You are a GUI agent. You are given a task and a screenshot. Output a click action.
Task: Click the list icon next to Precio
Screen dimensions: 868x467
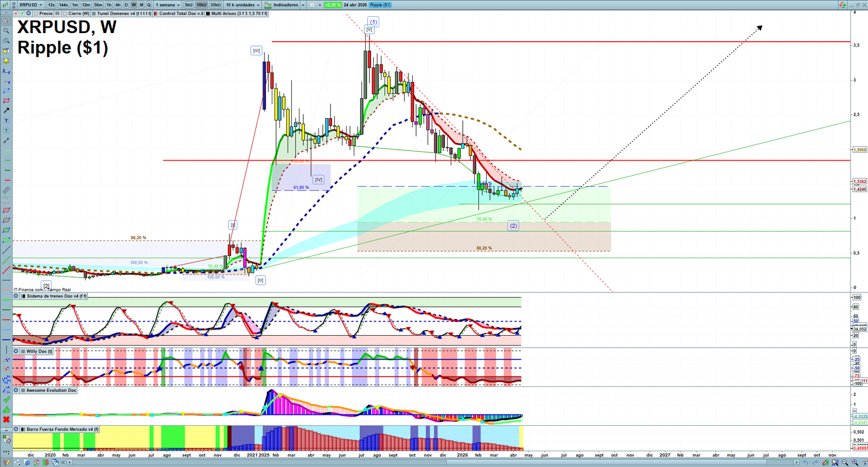tap(58, 14)
